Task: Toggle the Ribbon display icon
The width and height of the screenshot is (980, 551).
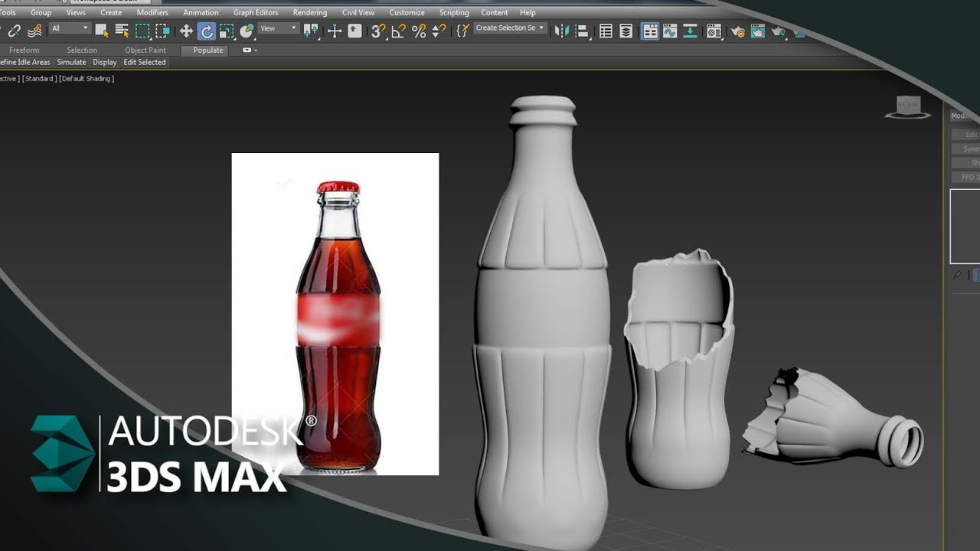Action: point(650,31)
